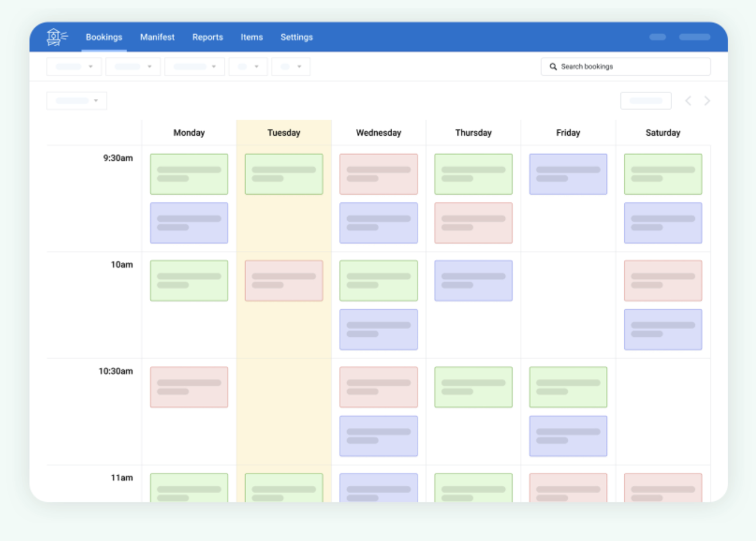Select the highlighted Tuesday column header

tap(284, 133)
